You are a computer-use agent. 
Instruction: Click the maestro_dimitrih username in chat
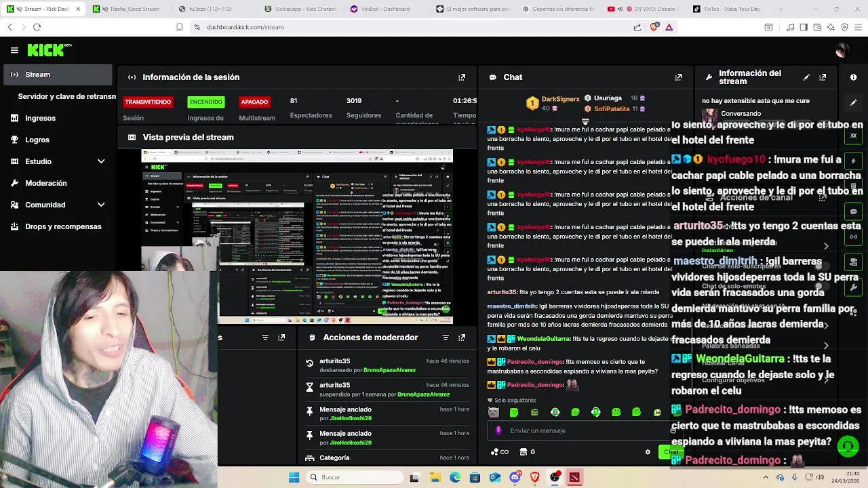511,306
